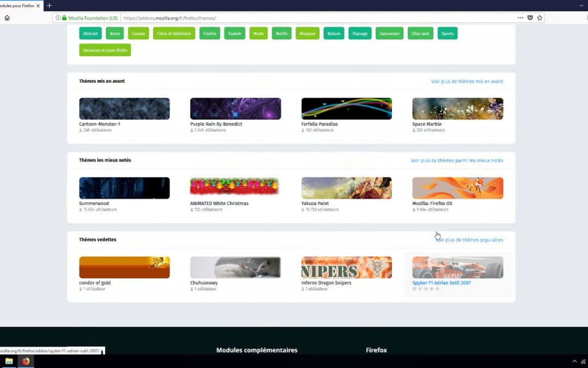Viewport: 588px width, 368px height.
Task: Select the Abstrait category
Action: coord(90,34)
